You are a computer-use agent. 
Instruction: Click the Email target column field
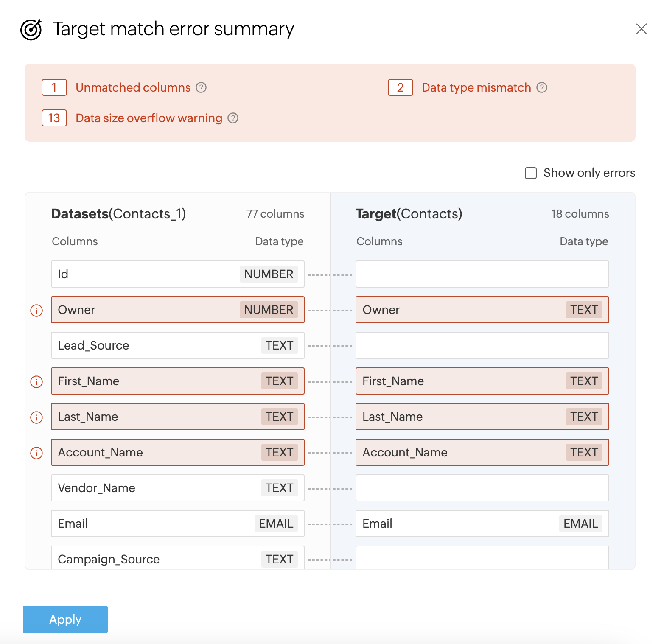point(482,524)
